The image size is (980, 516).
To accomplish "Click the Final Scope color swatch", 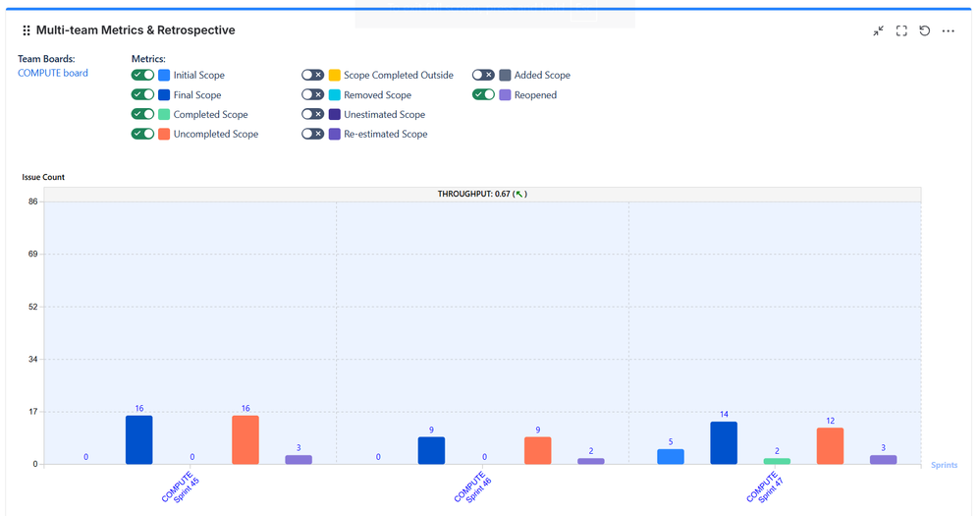I will pos(164,95).
